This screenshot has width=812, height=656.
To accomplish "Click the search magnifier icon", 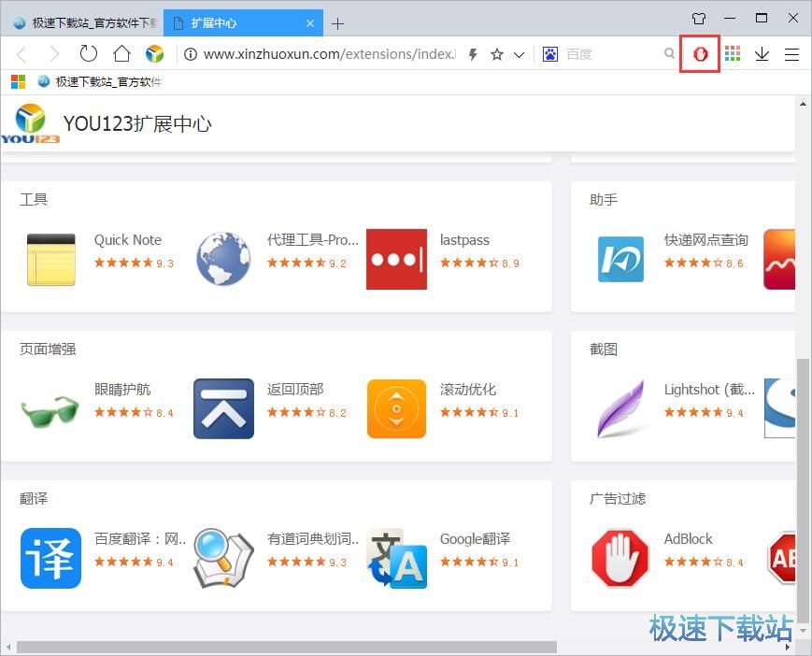I will pos(670,53).
